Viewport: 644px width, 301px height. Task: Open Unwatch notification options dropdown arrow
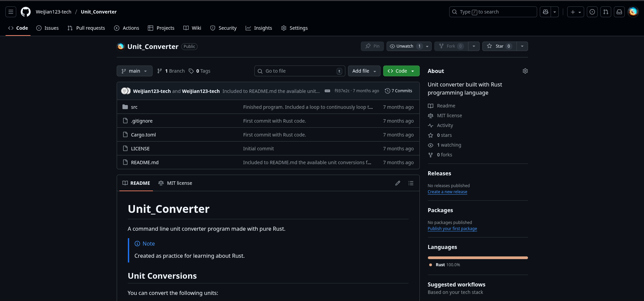[427, 46]
